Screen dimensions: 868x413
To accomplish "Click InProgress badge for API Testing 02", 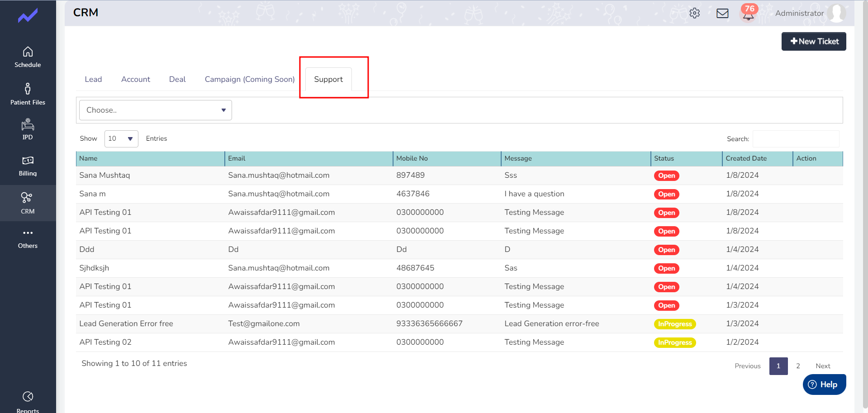I will [675, 342].
